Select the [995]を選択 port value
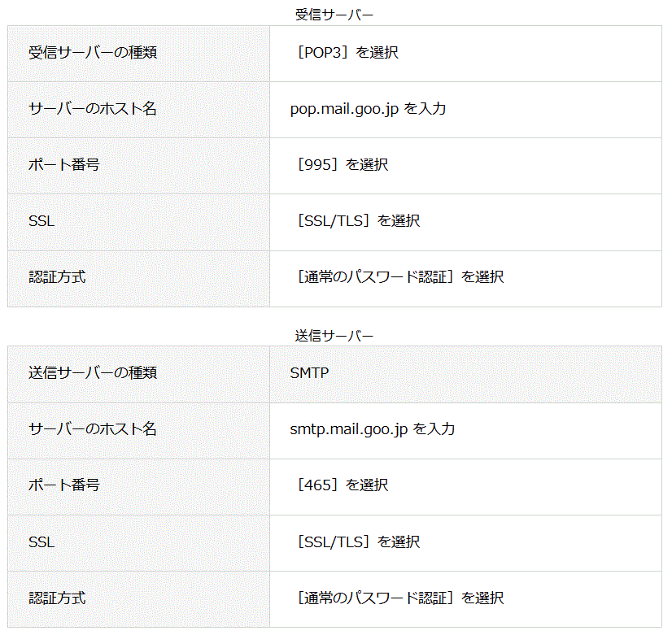 coord(343,165)
